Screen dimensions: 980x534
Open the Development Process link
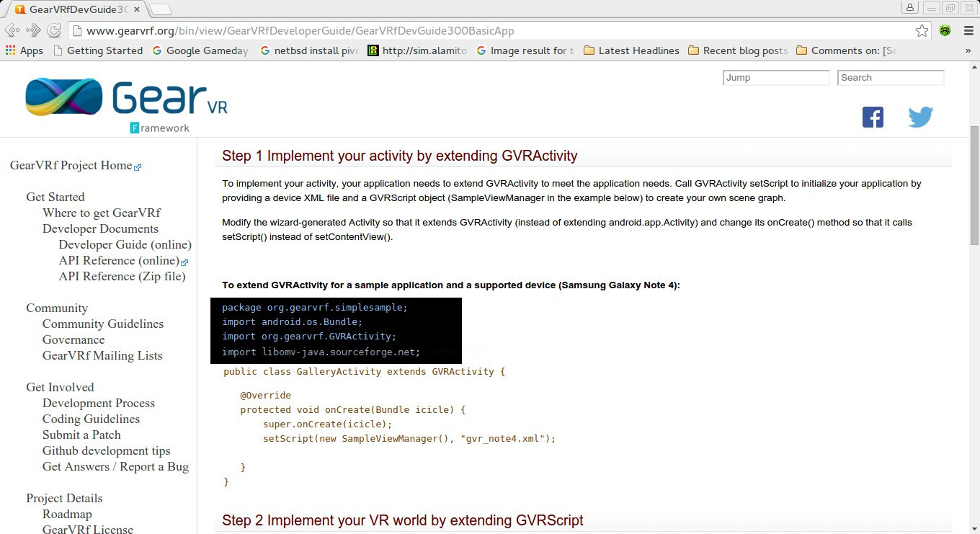[x=99, y=403]
